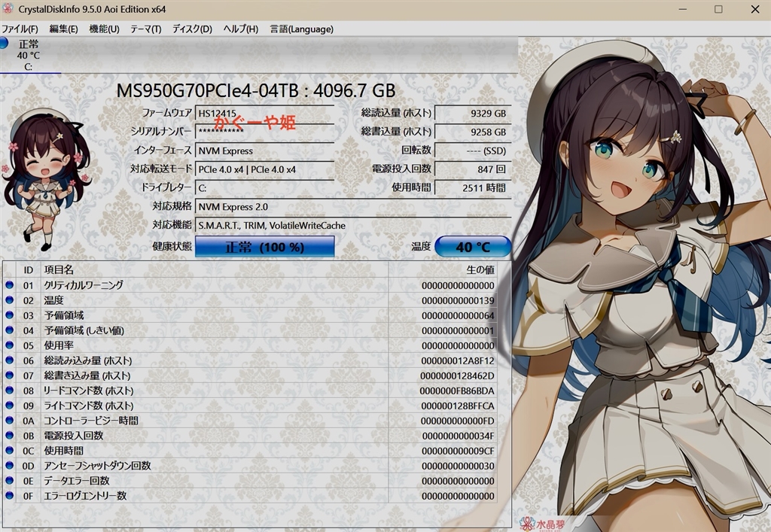771x532 pixels.
Task: Click the CrystalDiskInfo app icon in title bar
Action: [8, 9]
